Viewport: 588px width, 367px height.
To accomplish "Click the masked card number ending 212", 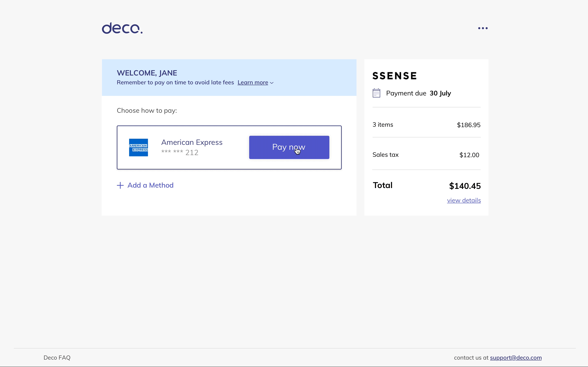I will tap(180, 152).
